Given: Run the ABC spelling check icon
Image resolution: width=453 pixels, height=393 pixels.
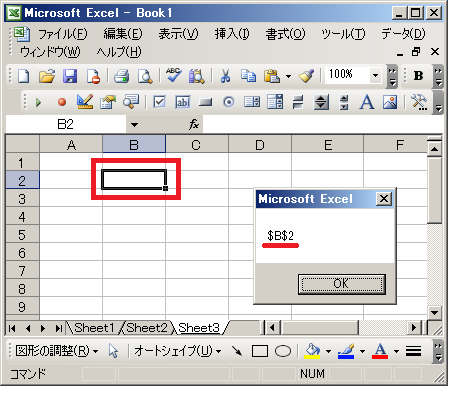Looking at the screenshot, I should [x=174, y=76].
